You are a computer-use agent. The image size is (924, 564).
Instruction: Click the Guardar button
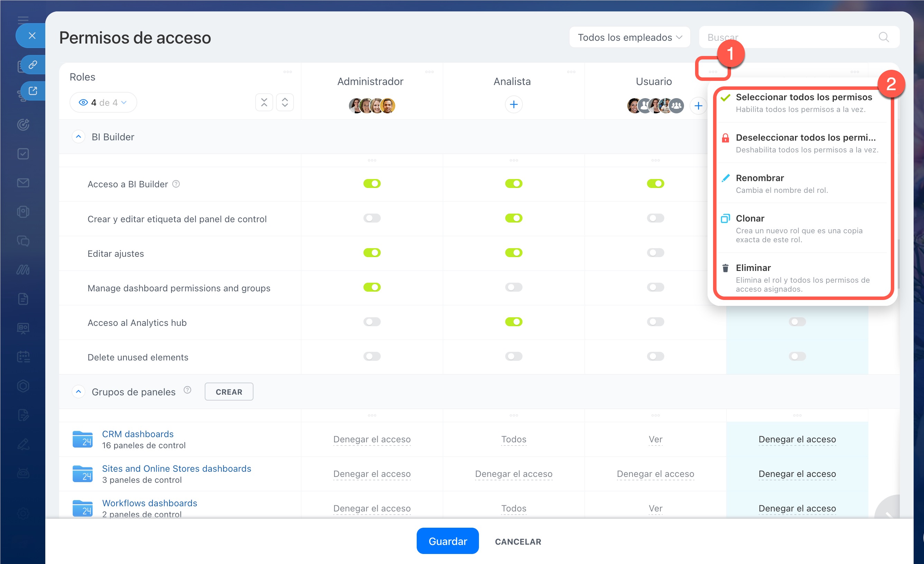coord(447,541)
